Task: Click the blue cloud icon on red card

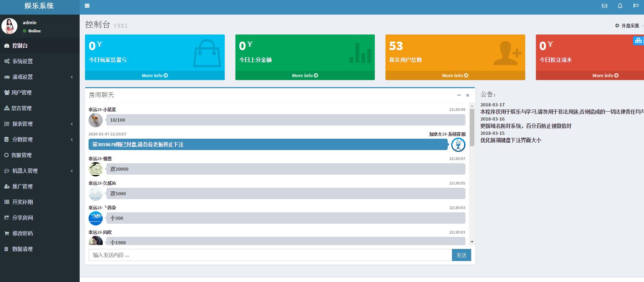Action: click(x=638, y=41)
